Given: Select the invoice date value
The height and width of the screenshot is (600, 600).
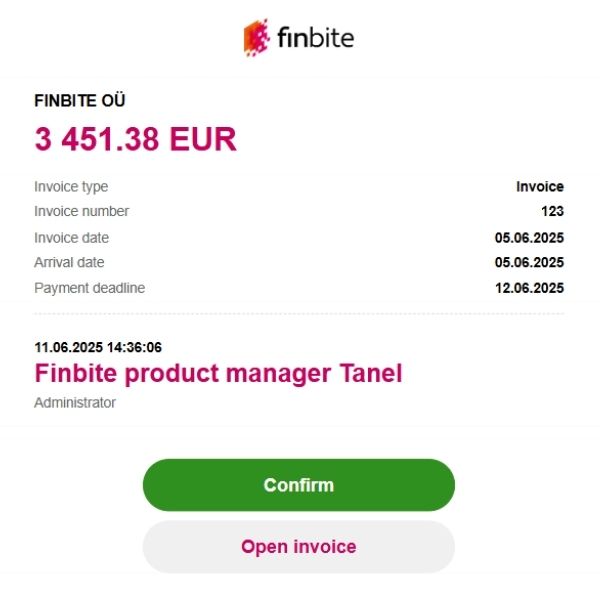Looking at the screenshot, I should pyautogui.click(x=529, y=238).
